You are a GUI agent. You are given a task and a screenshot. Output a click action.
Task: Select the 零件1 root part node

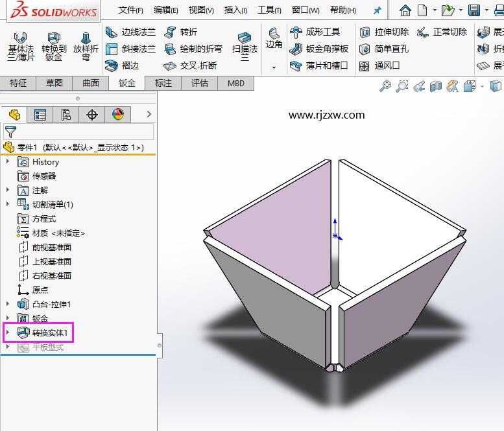coord(73,147)
